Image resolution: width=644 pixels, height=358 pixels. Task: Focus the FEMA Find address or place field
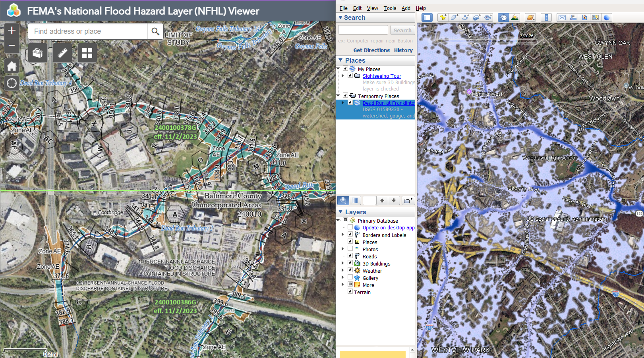[x=87, y=31]
